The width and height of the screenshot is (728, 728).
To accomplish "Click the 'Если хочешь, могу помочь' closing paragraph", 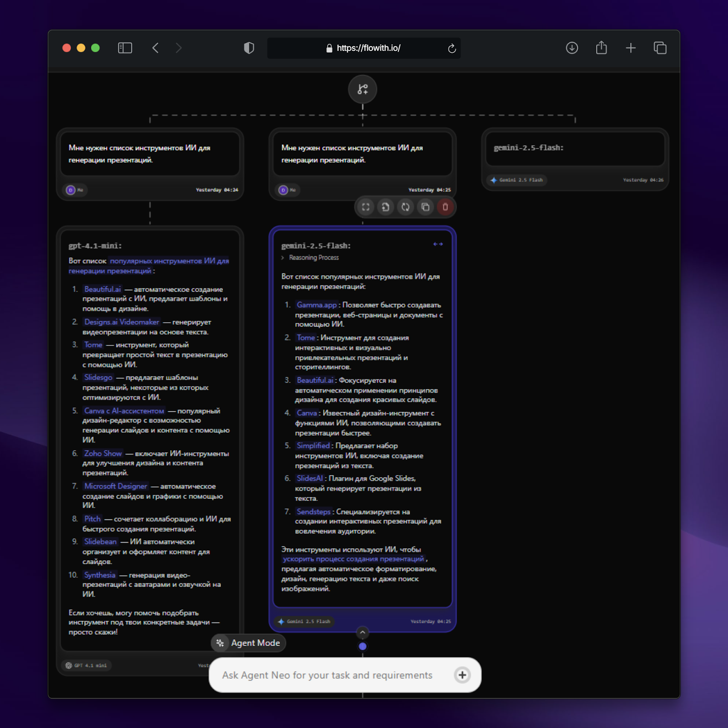I will coord(144,622).
